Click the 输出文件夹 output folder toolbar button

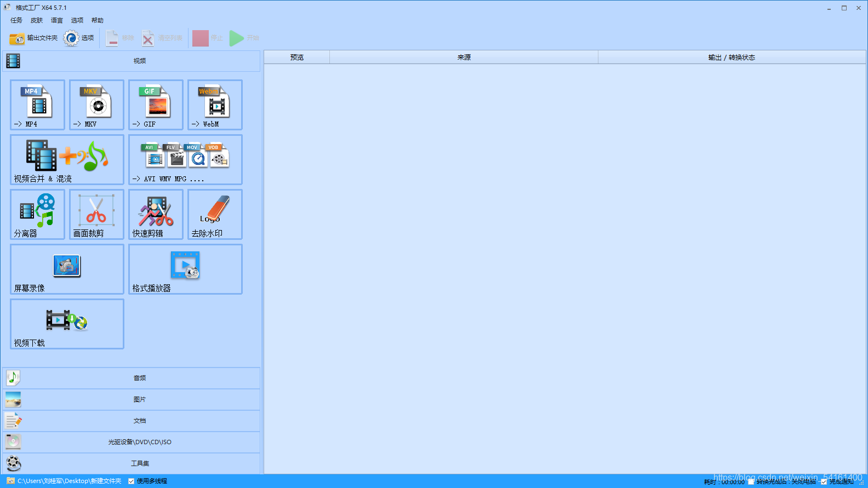(x=33, y=38)
